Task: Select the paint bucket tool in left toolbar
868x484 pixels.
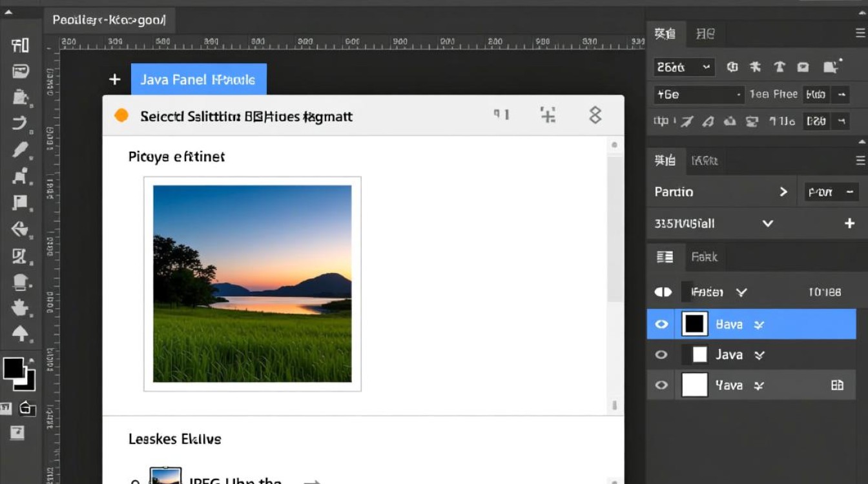Action: (20, 97)
